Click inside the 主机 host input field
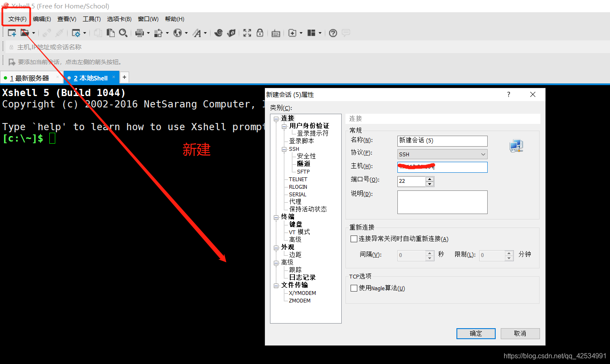 443,167
